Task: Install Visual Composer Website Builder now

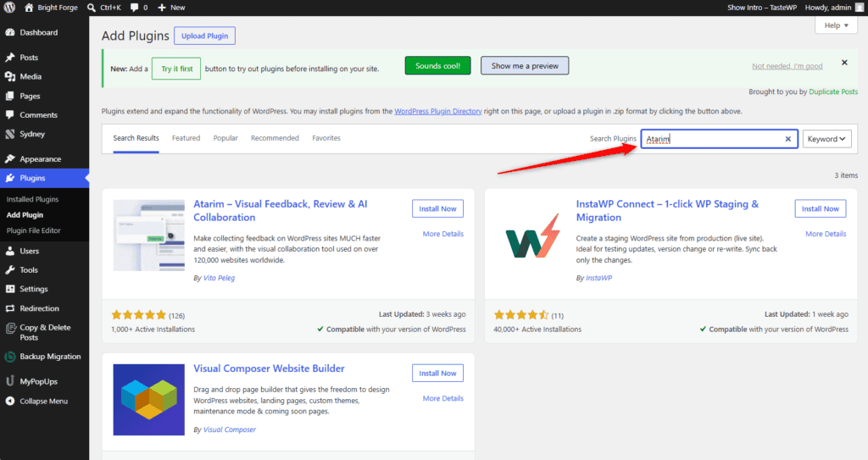Action: pyautogui.click(x=438, y=374)
